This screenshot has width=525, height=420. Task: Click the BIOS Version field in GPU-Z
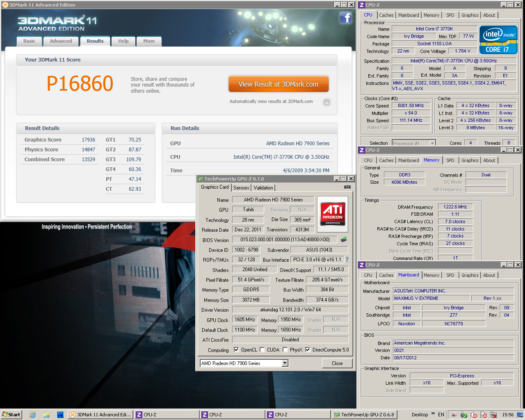pos(285,240)
